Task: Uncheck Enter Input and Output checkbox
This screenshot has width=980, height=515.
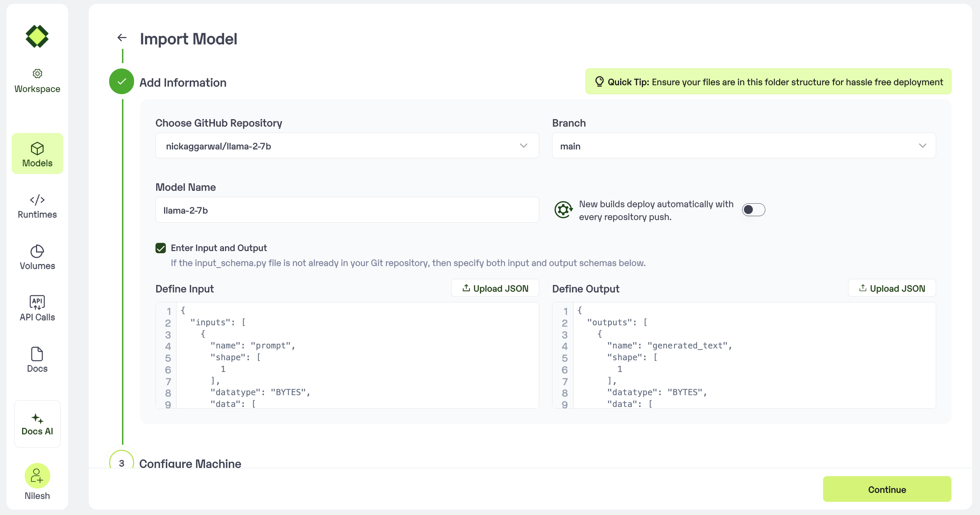Action: click(x=160, y=248)
